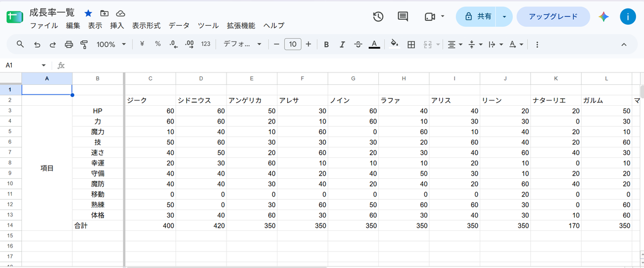Select the 合計 label cell
The width and height of the screenshot is (644, 268).
tap(98, 226)
